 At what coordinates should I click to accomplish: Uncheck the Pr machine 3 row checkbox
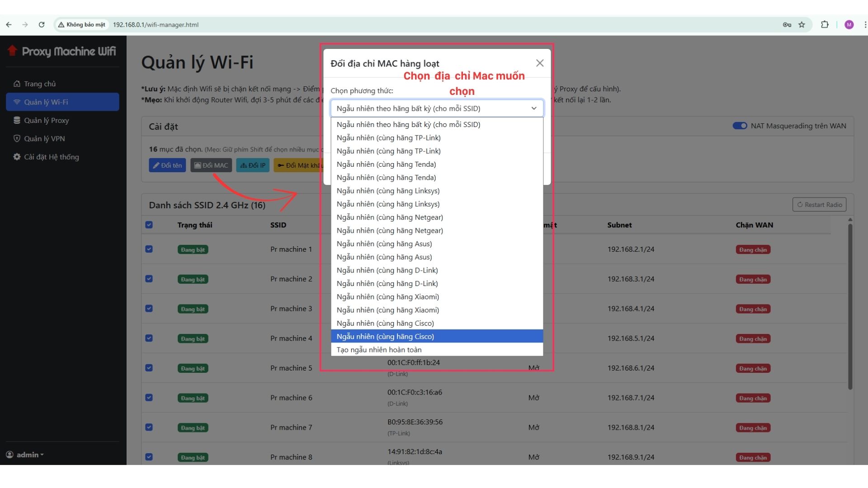click(149, 309)
